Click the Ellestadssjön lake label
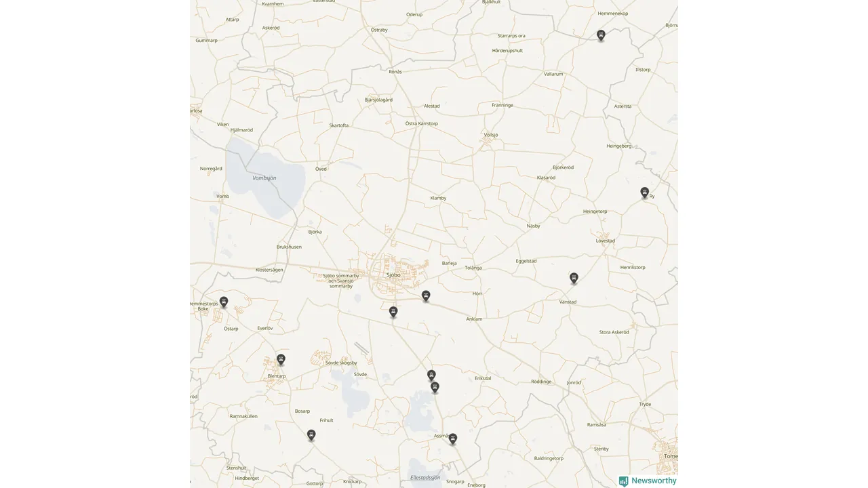 coord(425,477)
